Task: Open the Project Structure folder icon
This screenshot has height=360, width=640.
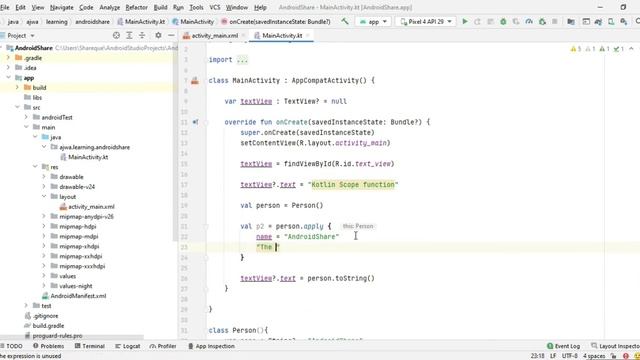Action: pos(571,21)
